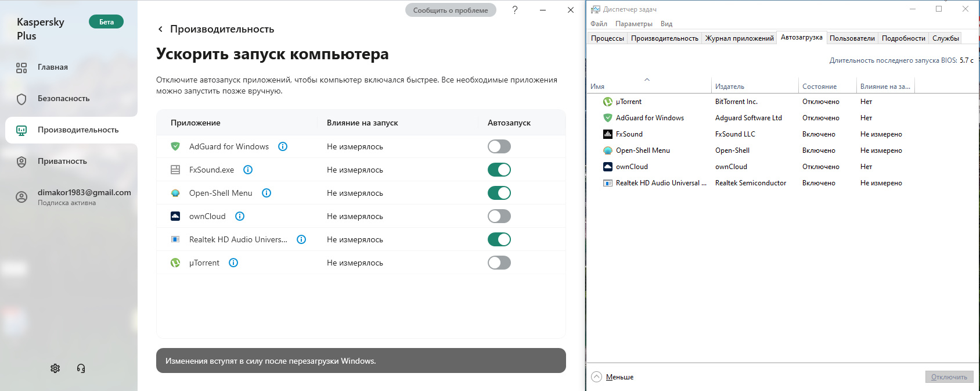Show info for FxSound.exe

click(248, 170)
